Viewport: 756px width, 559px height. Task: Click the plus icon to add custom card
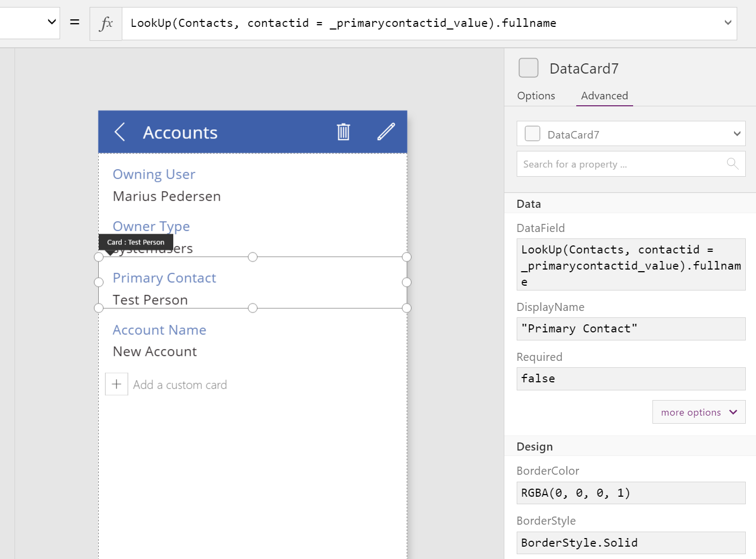tap(116, 384)
